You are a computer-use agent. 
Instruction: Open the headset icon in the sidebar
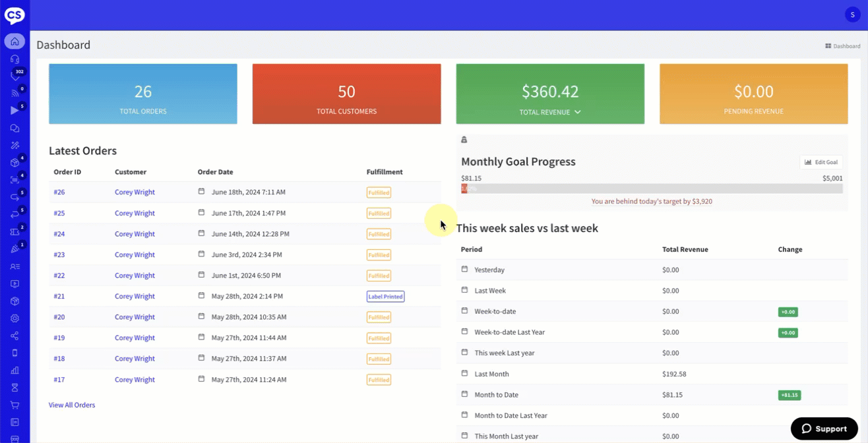click(15, 59)
